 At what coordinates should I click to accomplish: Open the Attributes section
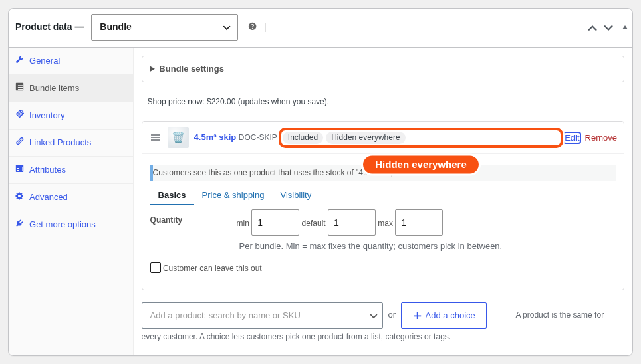pyautogui.click(x=70, y=170)
